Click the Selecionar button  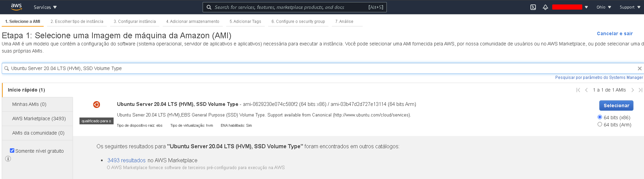click(616, 106)
